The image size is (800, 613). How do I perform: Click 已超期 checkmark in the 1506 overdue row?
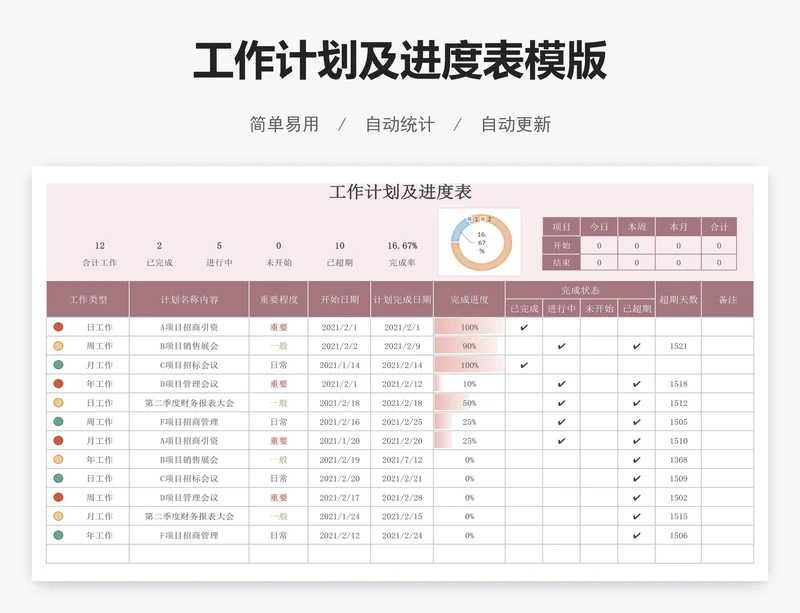[x=636, y=535]
